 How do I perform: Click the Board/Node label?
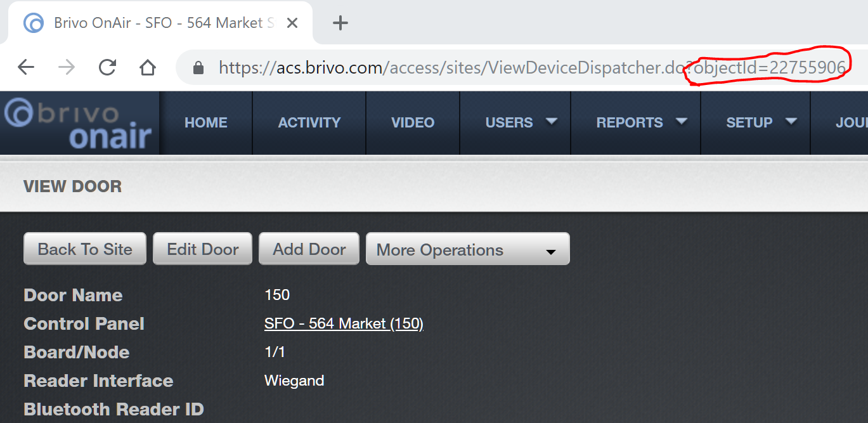tap(76, 352)
